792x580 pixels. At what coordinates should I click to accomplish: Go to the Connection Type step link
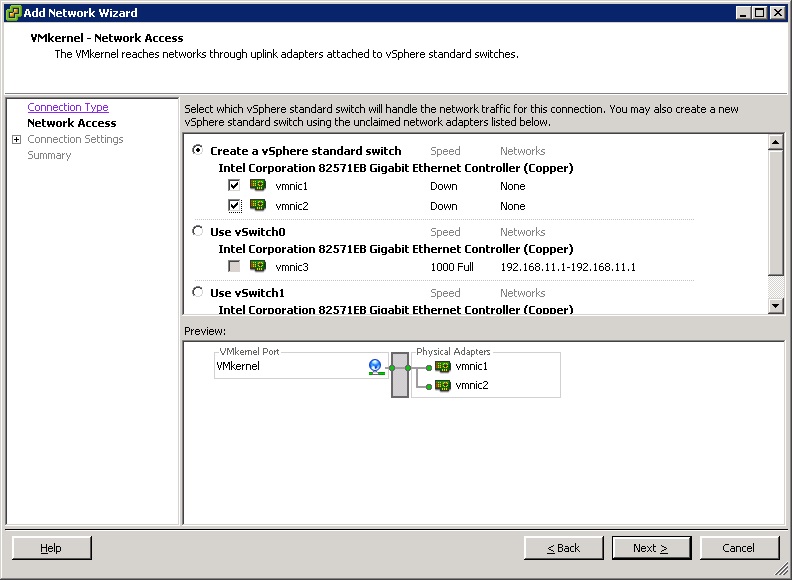click(68, 107)
